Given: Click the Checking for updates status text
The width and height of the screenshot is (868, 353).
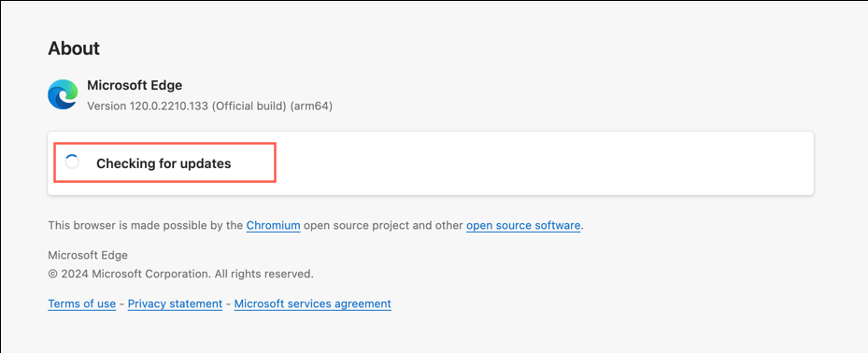Looking at the screenshot, I should [164, 163].
